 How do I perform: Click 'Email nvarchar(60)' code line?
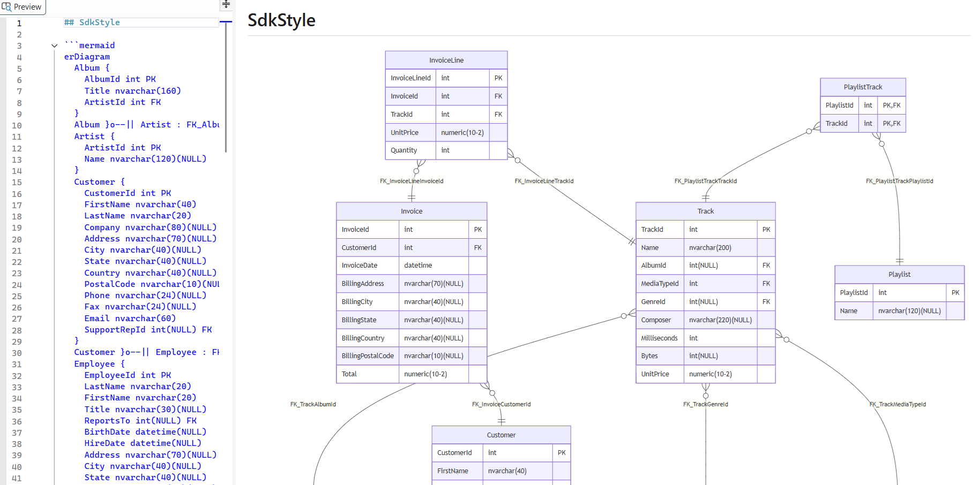[130, 319]
